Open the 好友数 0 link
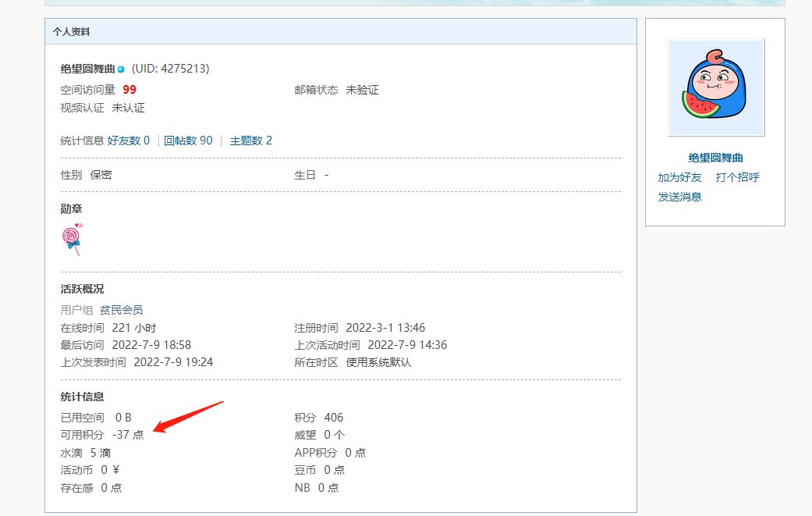The height and width of the screenshot is (516, 812). click(x=129, y=141)
